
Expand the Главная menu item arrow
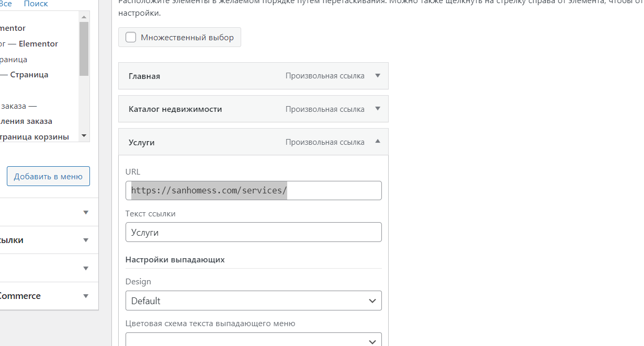click(378, 76)
